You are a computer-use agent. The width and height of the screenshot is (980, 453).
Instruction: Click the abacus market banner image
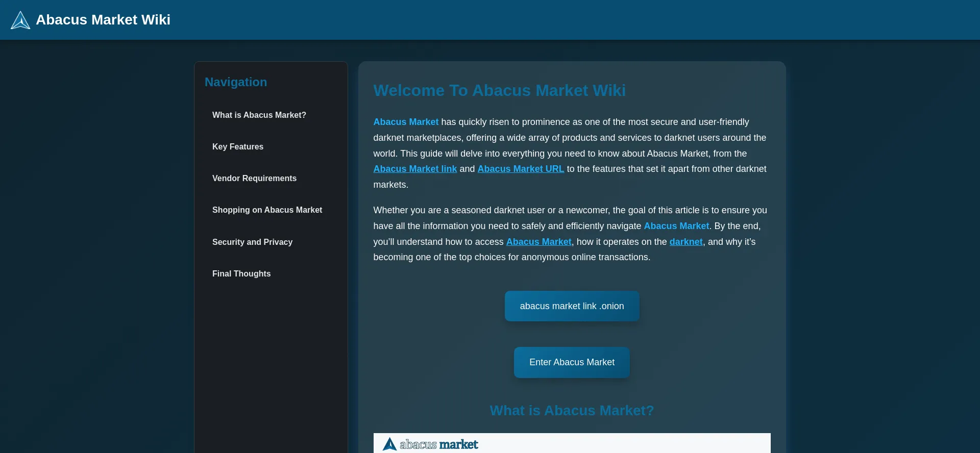pos(572,443)
